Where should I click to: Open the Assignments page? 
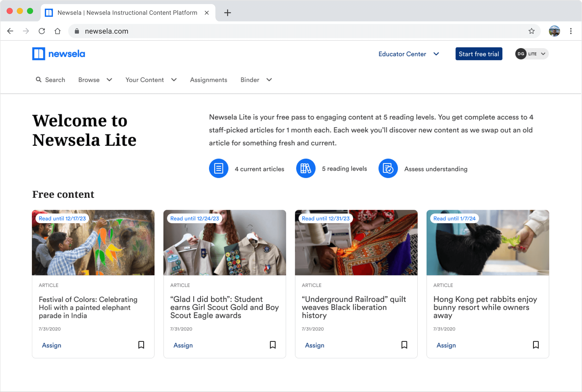(x=209, y=80)
